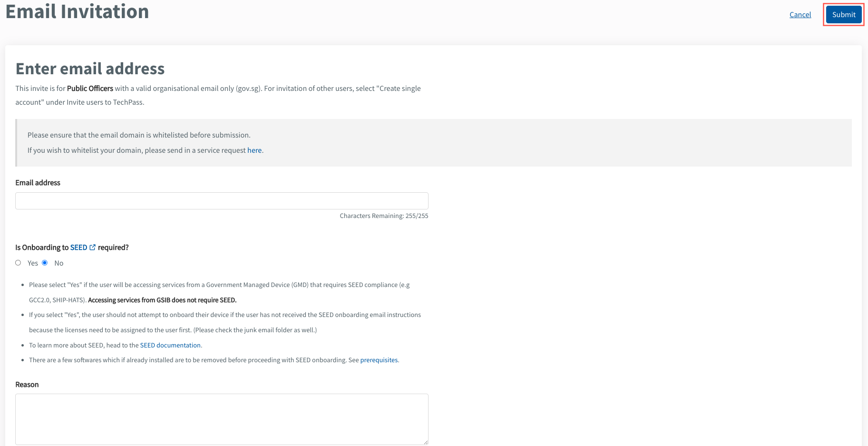Open the domain whitelist service request link
868x446 pixels.
point(254,150)
